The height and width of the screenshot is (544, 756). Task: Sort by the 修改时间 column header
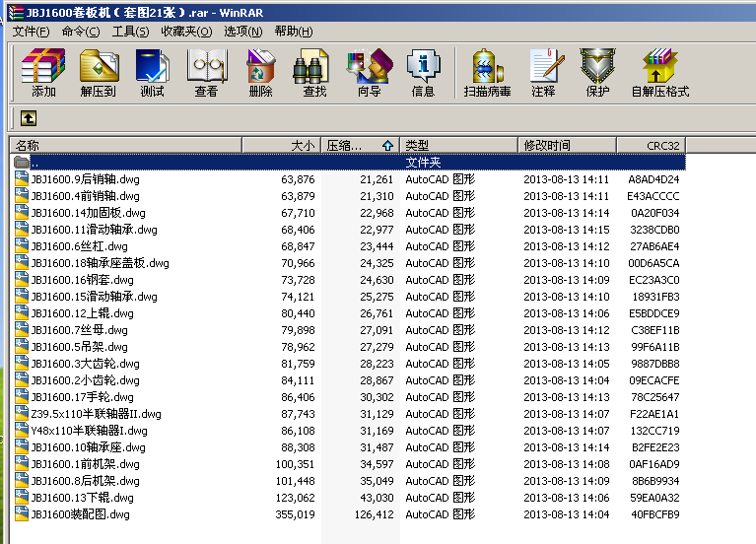(x=567, y=145)
